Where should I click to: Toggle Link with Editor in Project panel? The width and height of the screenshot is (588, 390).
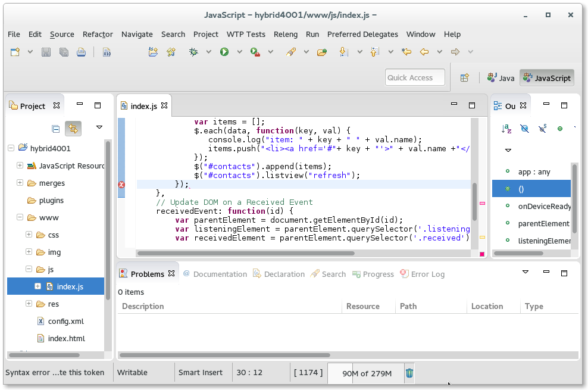pyautogui.click(x=73, y=128)
